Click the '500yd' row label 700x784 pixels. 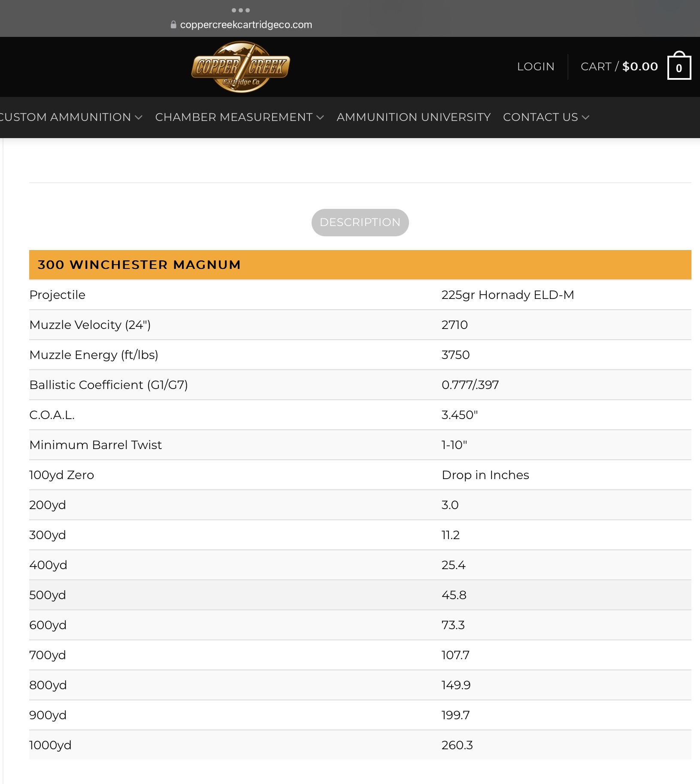pyautogui.click(x=48, y=595)
